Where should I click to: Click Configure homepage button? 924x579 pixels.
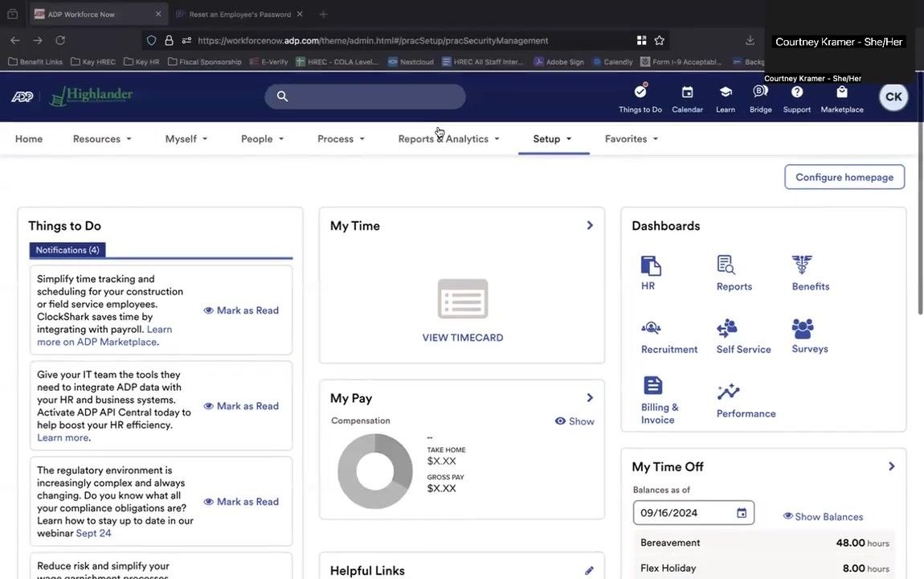pos(844,177)
